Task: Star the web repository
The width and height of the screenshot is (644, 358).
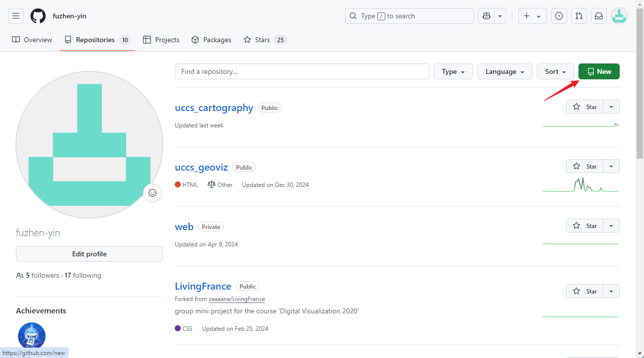Action: 585,226
